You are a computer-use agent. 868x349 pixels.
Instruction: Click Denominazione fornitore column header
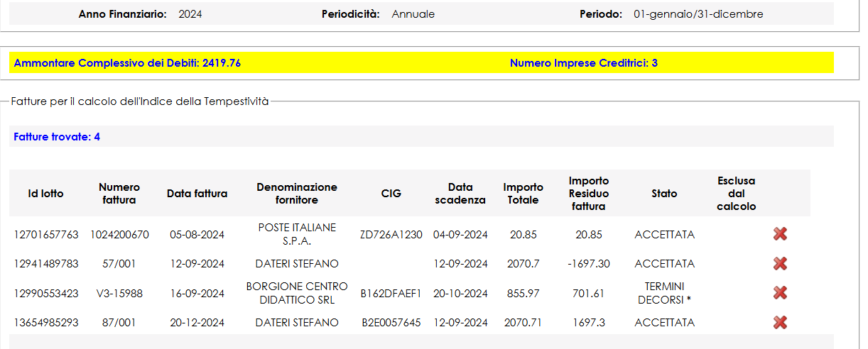click(297, 193)
